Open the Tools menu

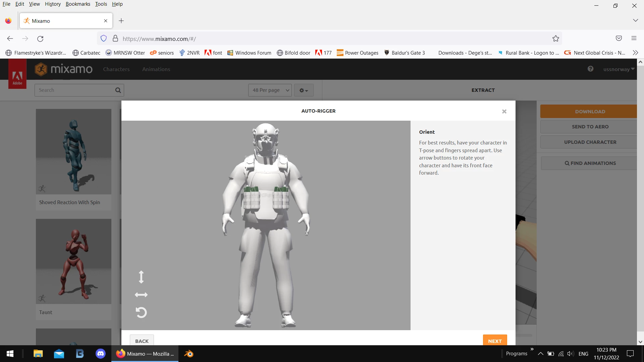pyautogui.click(x=101, y=4)
